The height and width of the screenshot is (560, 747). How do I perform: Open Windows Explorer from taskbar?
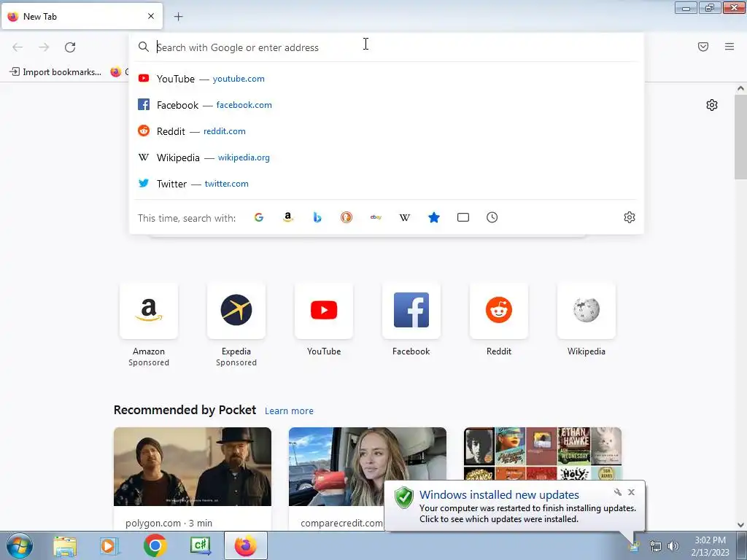[65, 545]
